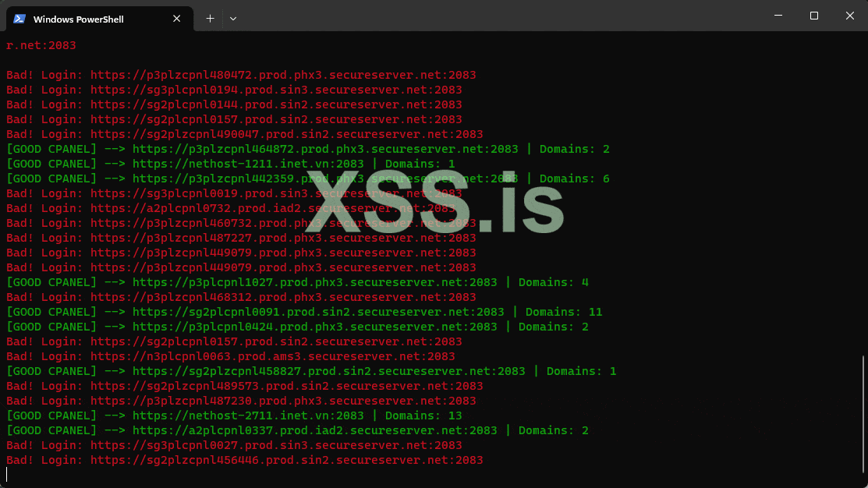The height and width of the screenshot is (488, 868).
Task: Click the Bad Login line for sg3plcpnl0019
Action: pos(234,193)
